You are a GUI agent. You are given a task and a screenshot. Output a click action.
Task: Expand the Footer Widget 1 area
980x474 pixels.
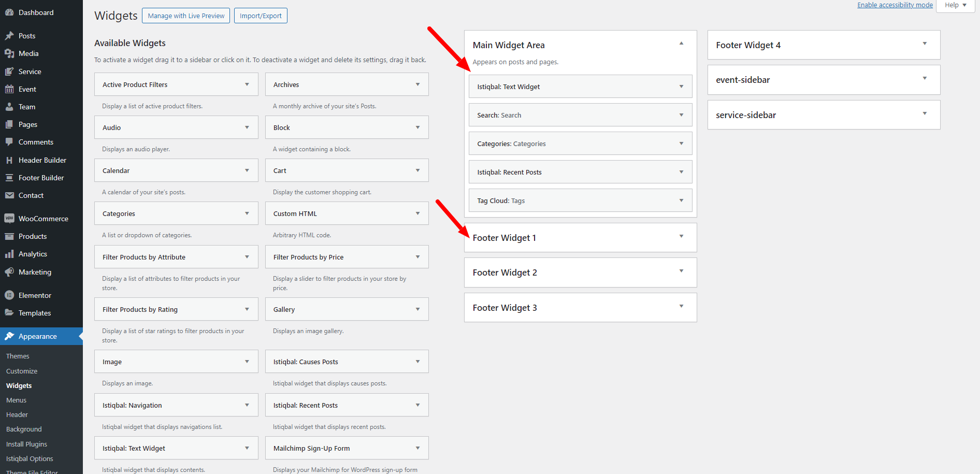pos(681,237)
